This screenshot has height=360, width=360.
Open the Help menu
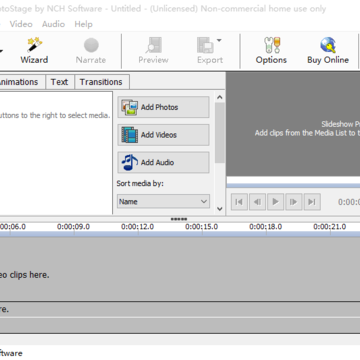click(83, 24)
